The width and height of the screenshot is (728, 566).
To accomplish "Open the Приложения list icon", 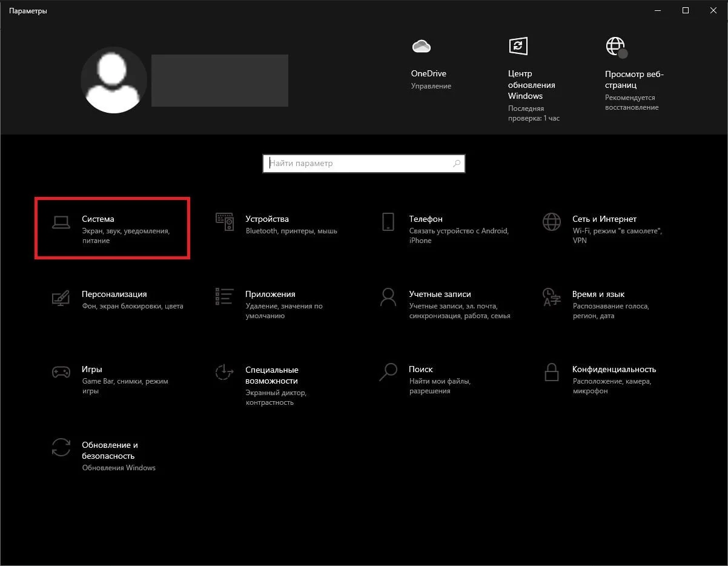I will [225, 296].
